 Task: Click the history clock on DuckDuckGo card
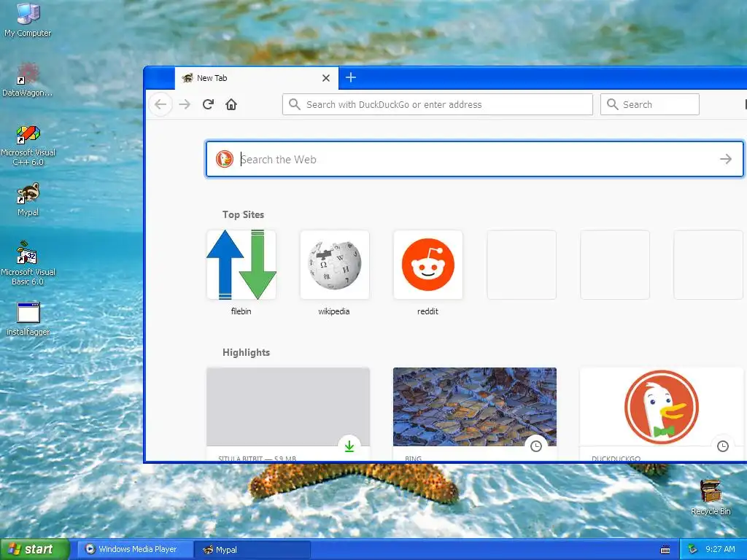(x=723, y=446)
